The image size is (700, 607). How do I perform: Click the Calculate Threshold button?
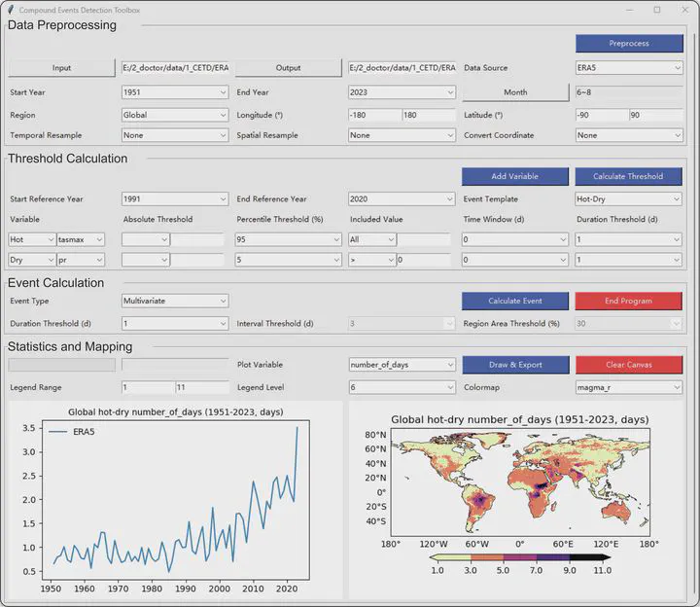628,176
